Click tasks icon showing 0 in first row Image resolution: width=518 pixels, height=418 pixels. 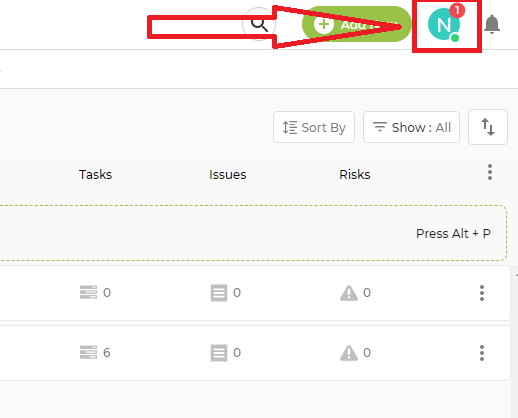click(88, 292)
